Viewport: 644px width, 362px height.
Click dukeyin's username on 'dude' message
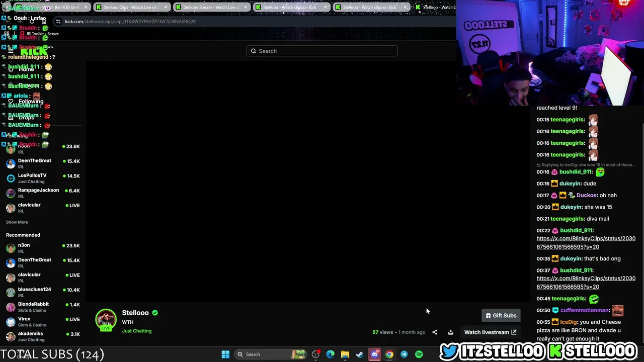tap(570, 184)
